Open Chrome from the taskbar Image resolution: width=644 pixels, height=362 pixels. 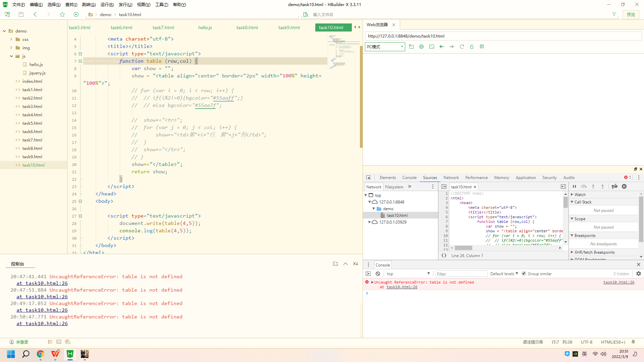(40, 354)
